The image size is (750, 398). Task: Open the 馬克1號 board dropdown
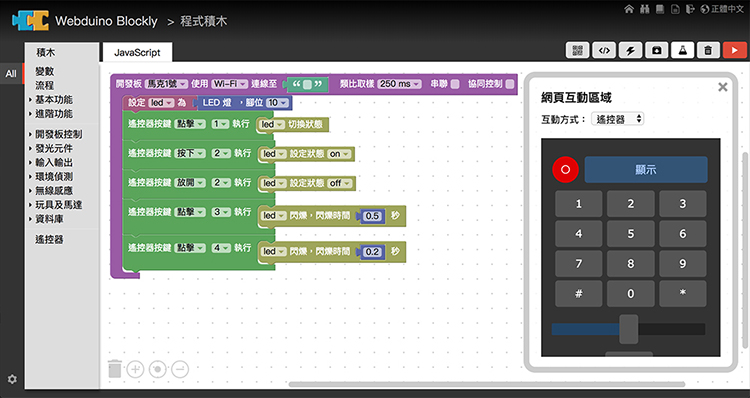click(166, 84)
